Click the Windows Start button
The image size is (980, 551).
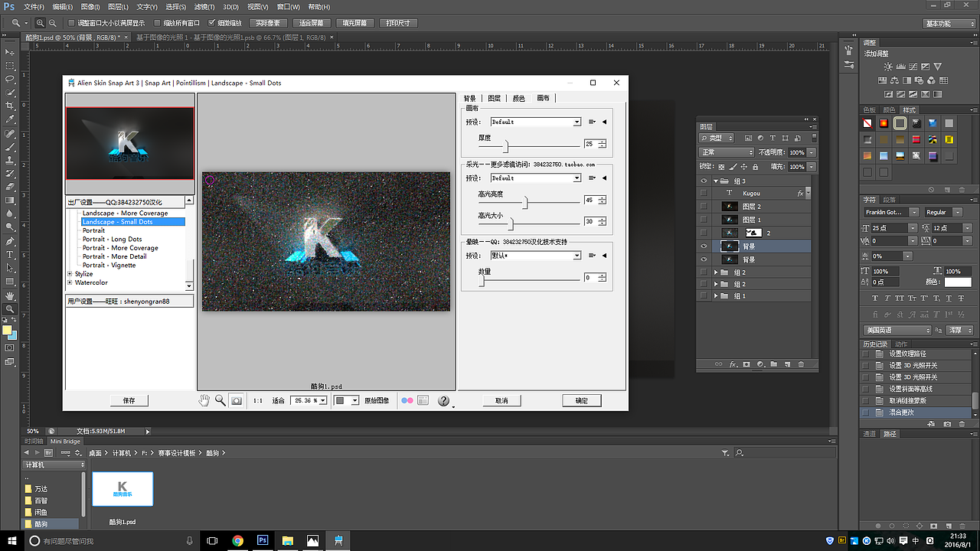[x=10, y=540]
